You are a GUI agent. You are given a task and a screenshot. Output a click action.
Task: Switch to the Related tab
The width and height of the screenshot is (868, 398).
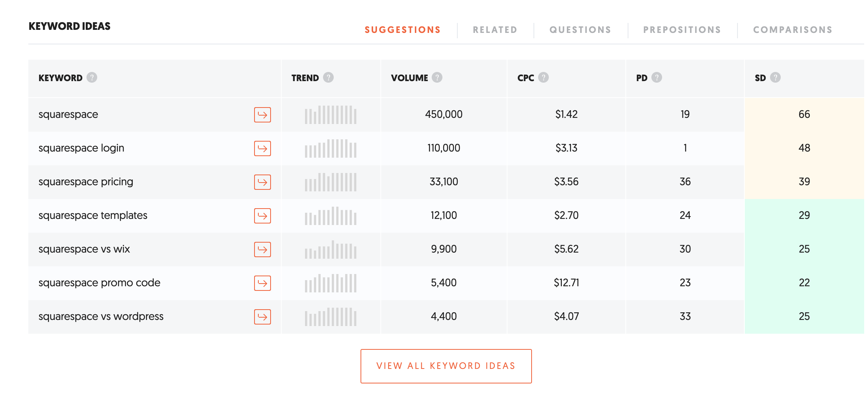click(x=495, y=30)
